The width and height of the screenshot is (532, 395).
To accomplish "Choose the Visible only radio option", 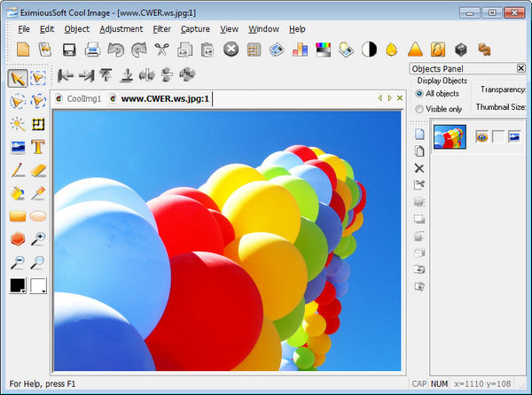I will [419, 109].
